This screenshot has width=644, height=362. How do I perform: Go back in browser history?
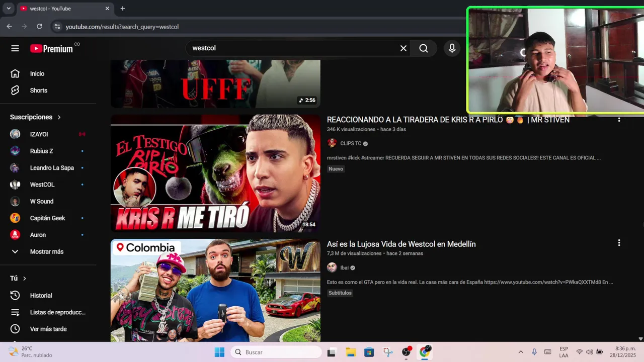coord(9,27)
